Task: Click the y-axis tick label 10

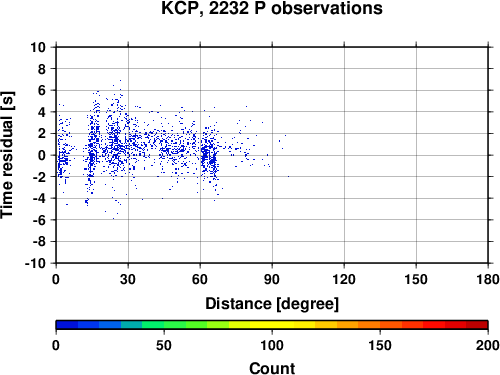Action: click(x=38, y=47)
